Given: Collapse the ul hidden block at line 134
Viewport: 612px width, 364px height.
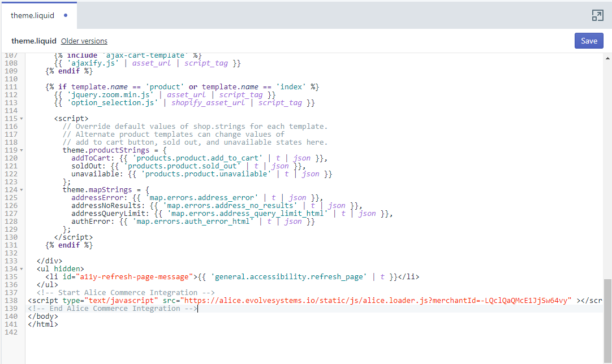Looking at the screenshot, I should coord(21,269).
